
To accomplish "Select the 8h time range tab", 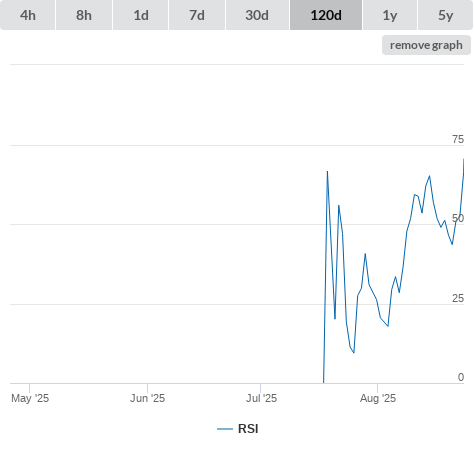I will click(x=84, y=15).
